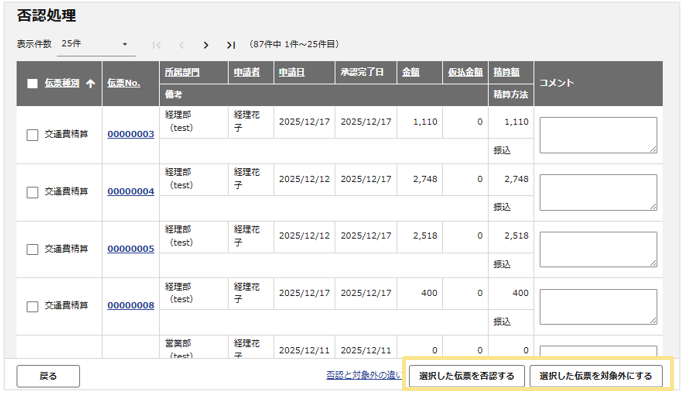
Task: Open slip number 00000004
Action: (131, 191)
